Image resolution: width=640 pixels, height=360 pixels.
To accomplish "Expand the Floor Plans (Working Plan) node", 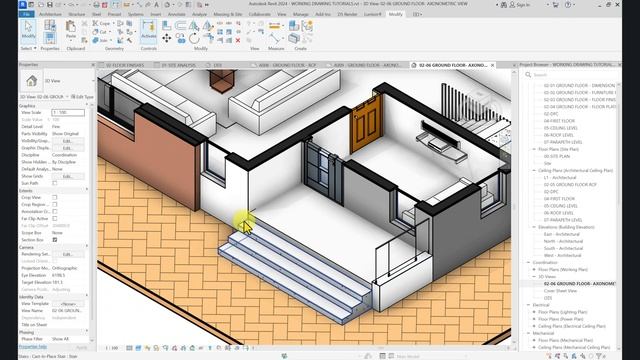I will coord(534,269).
